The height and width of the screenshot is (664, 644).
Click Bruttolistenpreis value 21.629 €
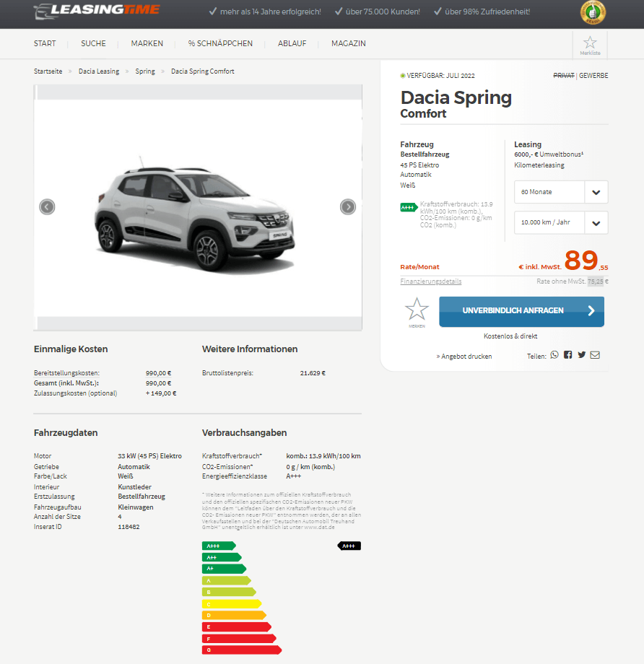313,373
